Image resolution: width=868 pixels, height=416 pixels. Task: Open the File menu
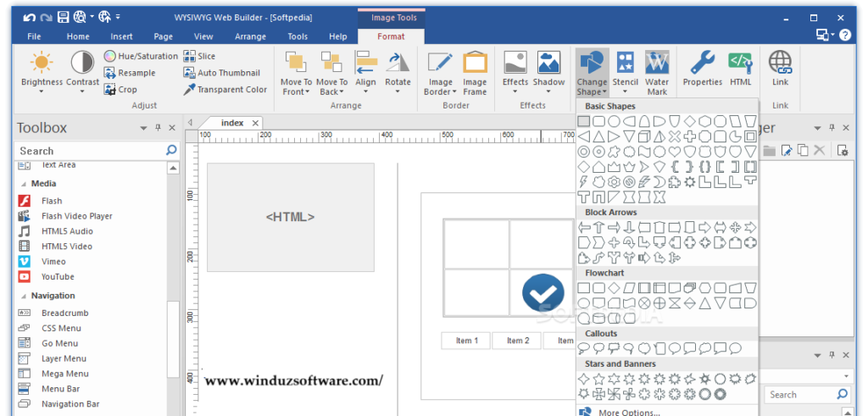[x=34, y=36]
